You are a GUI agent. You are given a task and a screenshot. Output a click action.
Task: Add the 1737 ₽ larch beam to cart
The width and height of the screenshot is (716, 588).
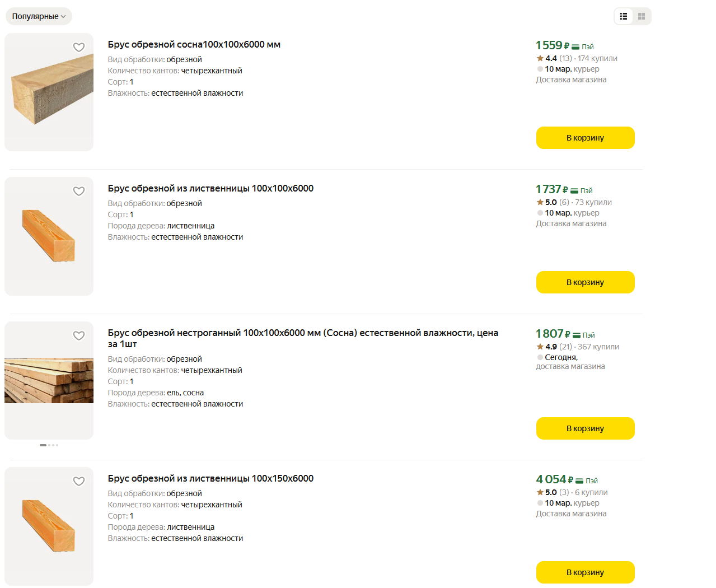[585, 282]
